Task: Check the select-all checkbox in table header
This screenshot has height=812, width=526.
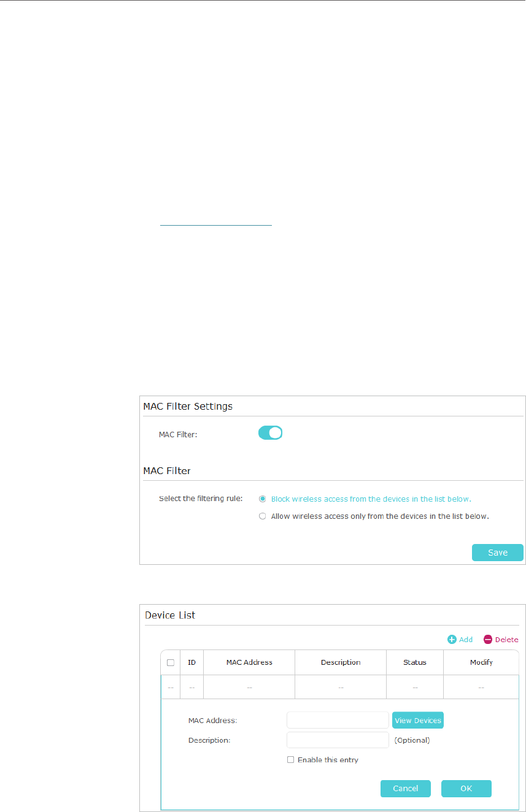Action: [x=171, y=662]
